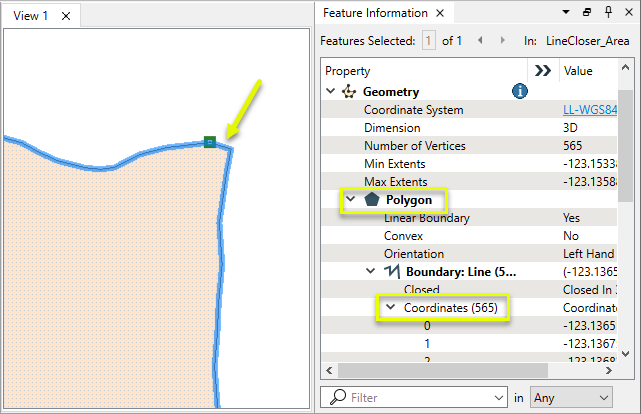Click the green vertex marker on map
641x414 pixels.
209,142
